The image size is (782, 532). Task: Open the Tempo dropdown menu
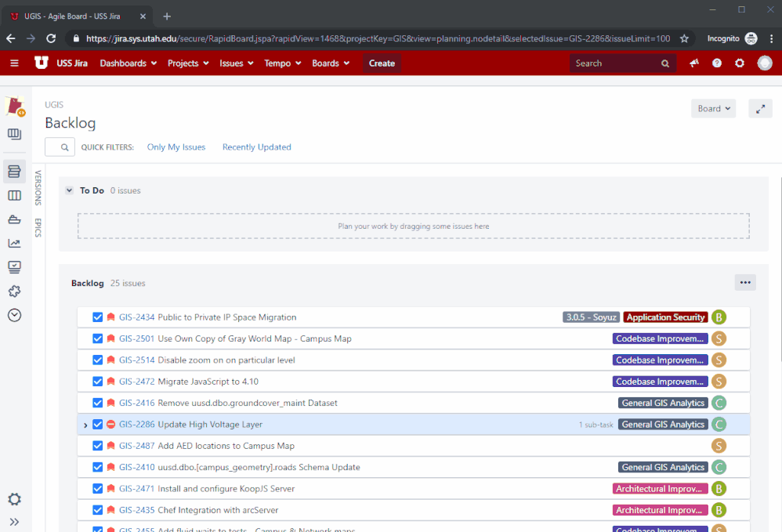tap(283, 63)
